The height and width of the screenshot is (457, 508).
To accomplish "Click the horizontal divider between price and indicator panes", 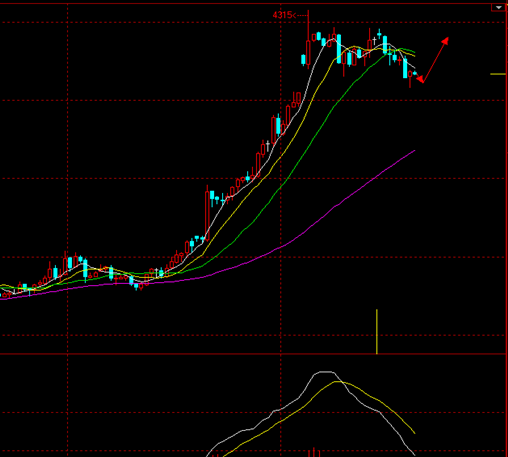I will point(253,354).
